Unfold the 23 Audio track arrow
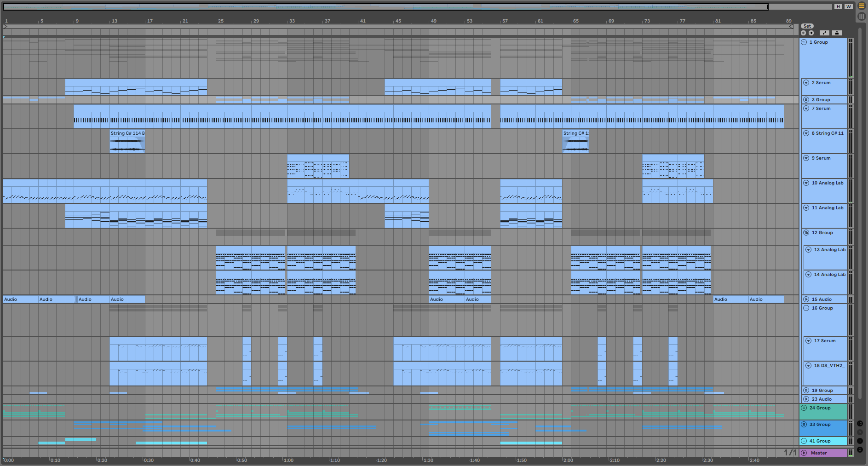Viewport: 868px width, 466px height. click(x=806, y=399)
